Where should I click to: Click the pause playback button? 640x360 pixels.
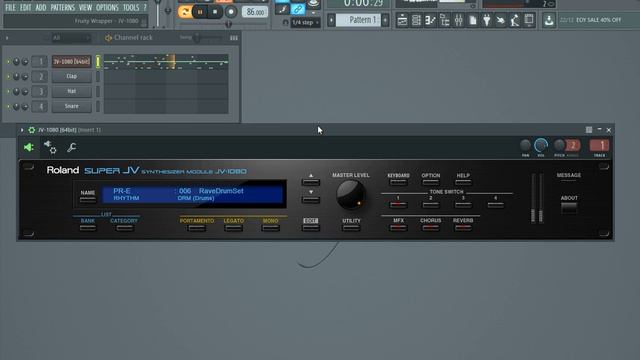pos(200,12)
